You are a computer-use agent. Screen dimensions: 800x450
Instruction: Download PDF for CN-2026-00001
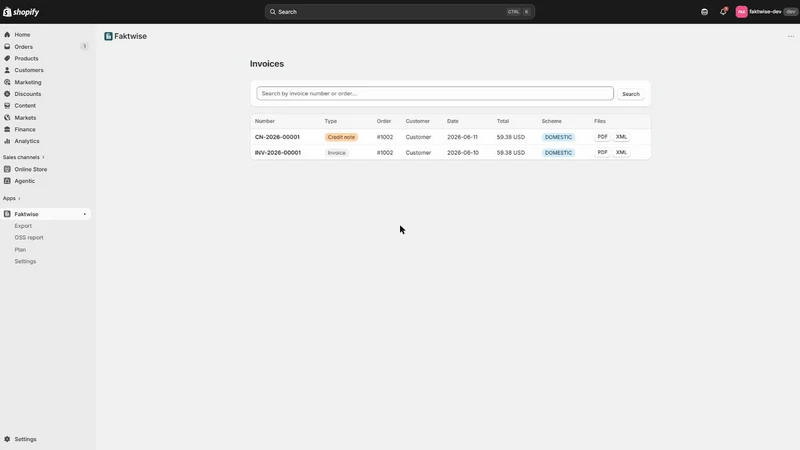point(602,137)
